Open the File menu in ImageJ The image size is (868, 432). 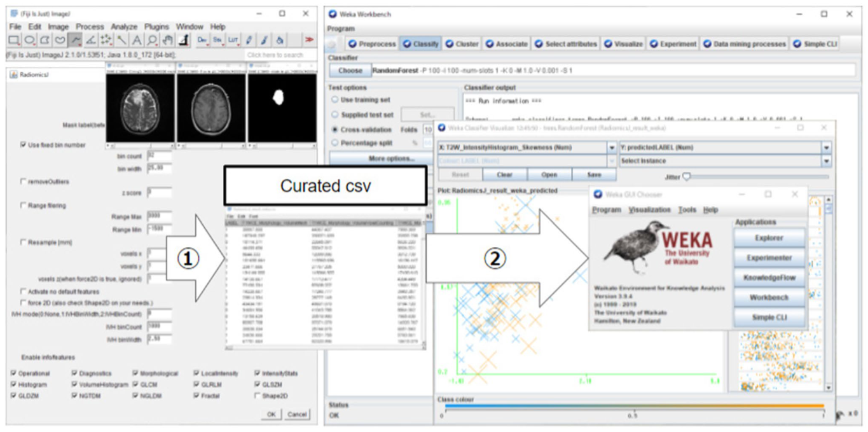tap(15, 27)
